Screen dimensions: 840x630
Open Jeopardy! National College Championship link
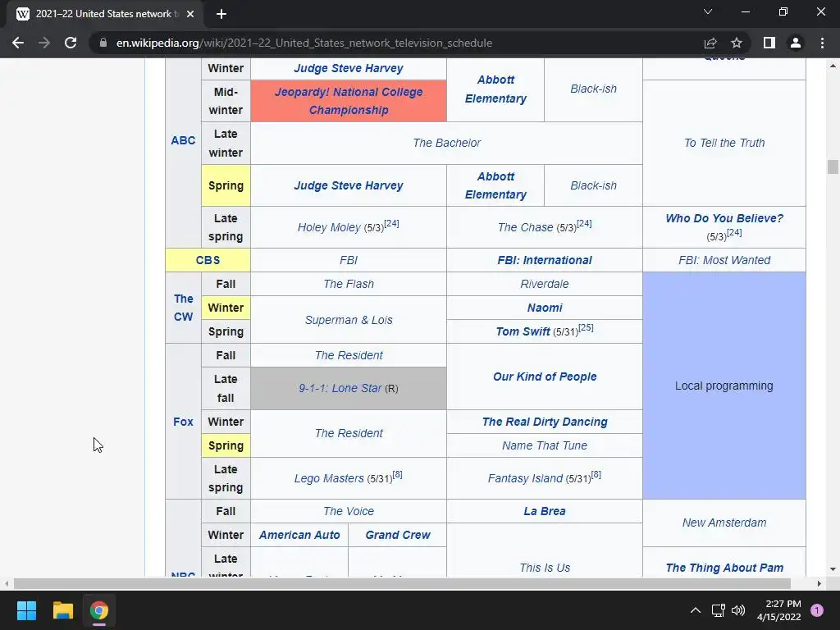coord(348,101)
